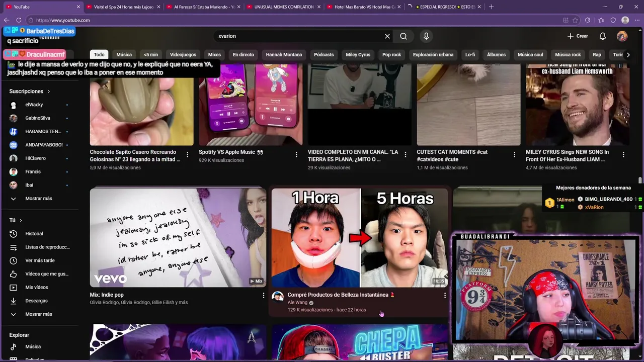Reload the page in browser
The image size is (644, 362).
[19, 20]
